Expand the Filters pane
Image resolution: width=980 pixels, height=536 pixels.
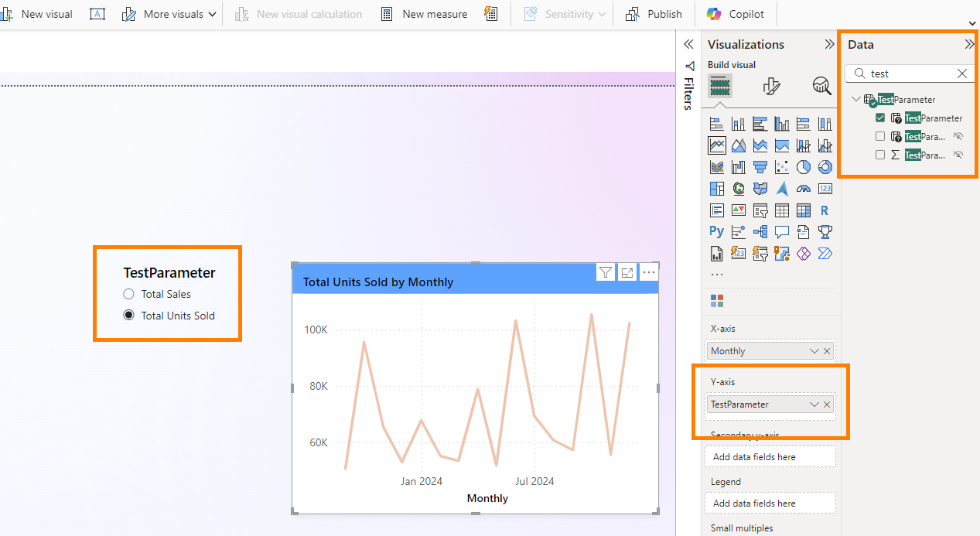pyautogui.click(x=688, y=45)
